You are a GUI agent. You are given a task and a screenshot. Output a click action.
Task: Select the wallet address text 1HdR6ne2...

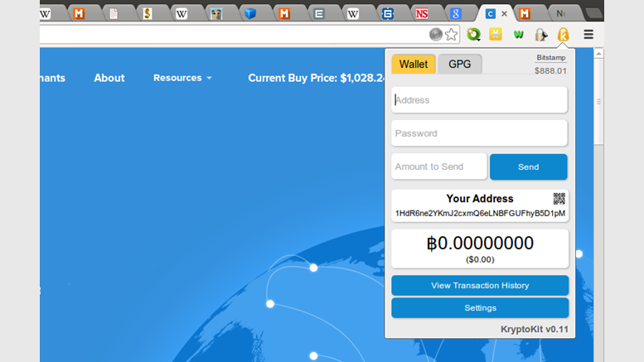[x=480, y=214]
